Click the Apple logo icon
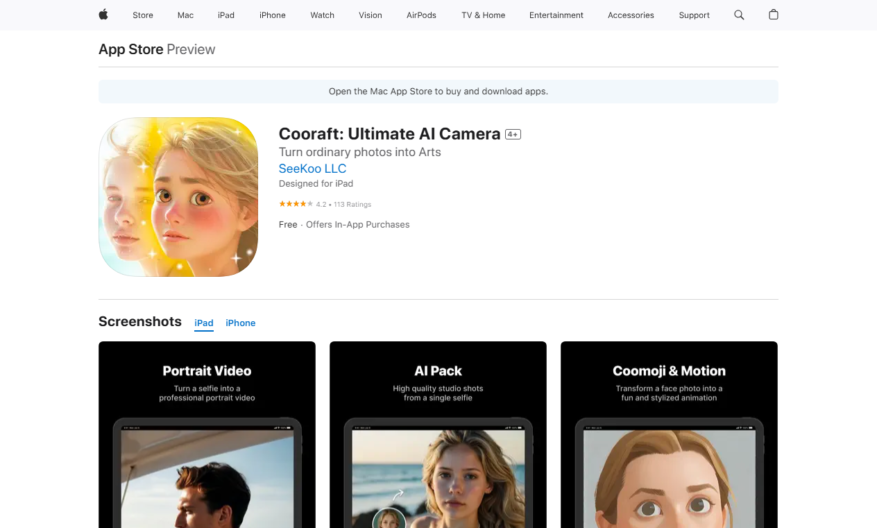877x528 pixels. pyautogui.click(x=103, y=15)
